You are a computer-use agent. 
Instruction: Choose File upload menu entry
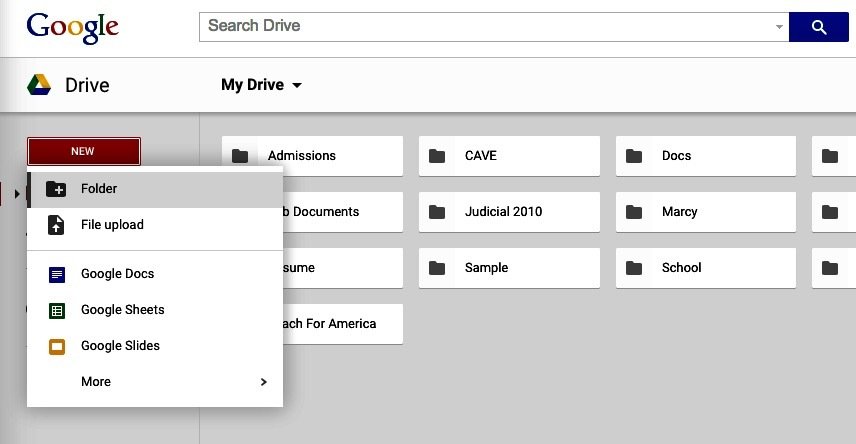155,225
